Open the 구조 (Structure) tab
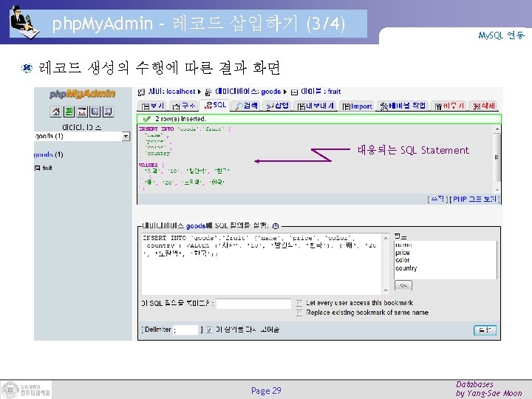The height and width of the screenshot is (399, 532). (184, 106)
